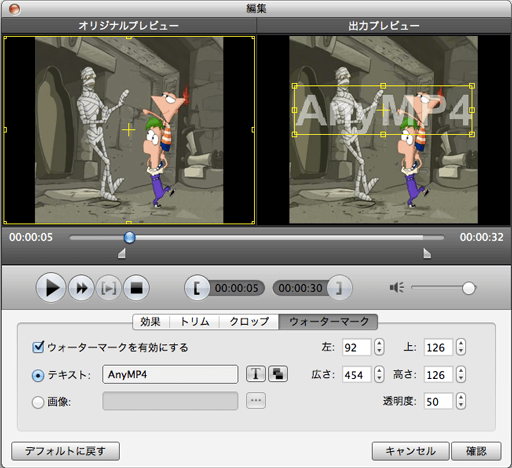
Task: Click the trim start triangle marker
Action: coord(122,253)
